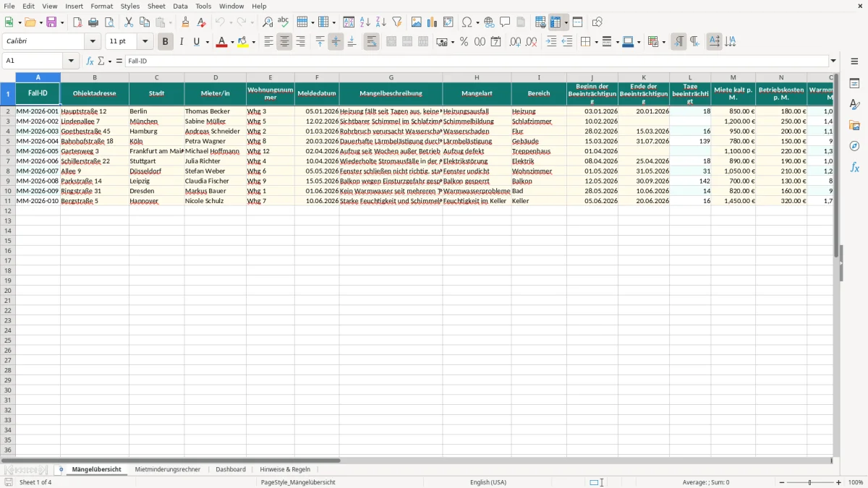The image size is (868, 488).
Task: Select the cell containing Thomas Becker
Action: click(215, 111)
